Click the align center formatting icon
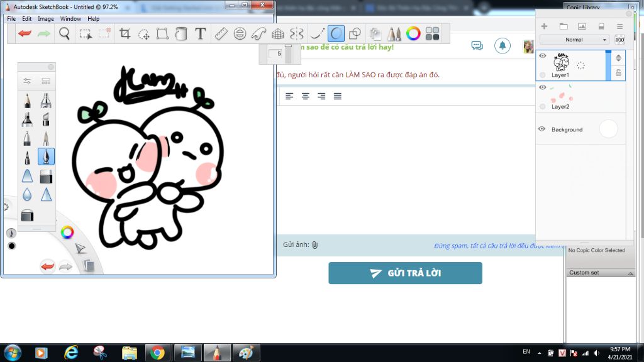Image resolution: width=644 pixels, height=362 pixels. [x=305, y=96]
